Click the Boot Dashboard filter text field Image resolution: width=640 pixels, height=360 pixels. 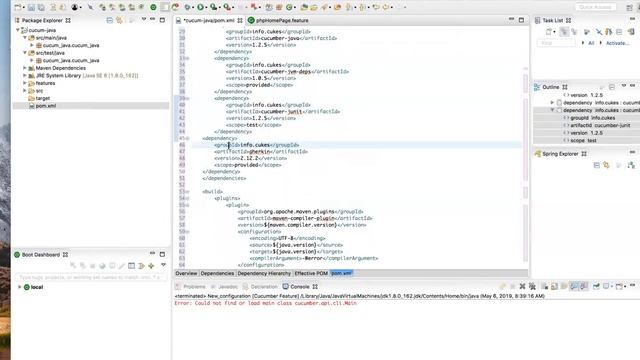coord(91,277)
